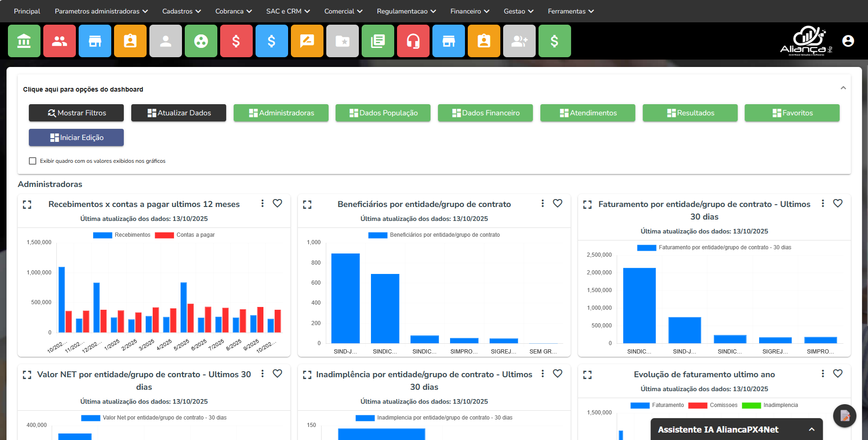Expand Beneficiários por entidade chart fullscreen

[307, 205]
